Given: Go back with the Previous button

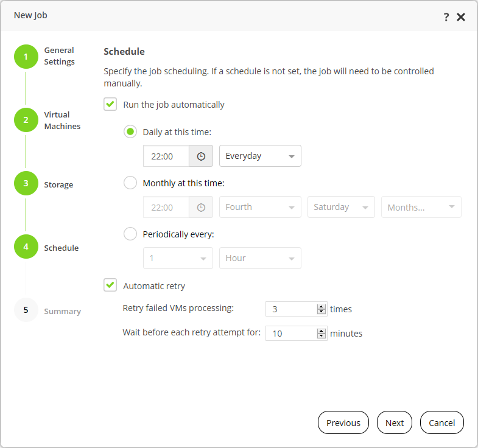Looking at the screenshot, I should click(343, 422).
